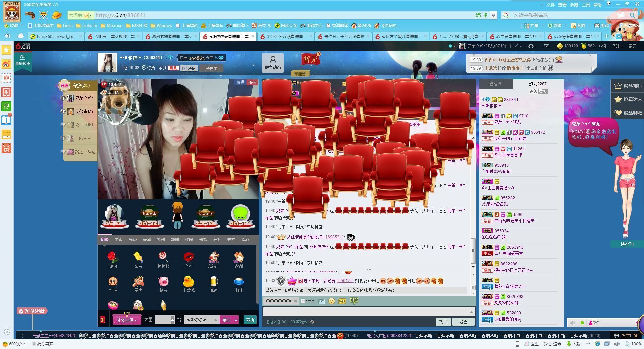This screenshot has height=349, width=644.
Task: Open the 工具 browser menu
Action: point(586,5)
